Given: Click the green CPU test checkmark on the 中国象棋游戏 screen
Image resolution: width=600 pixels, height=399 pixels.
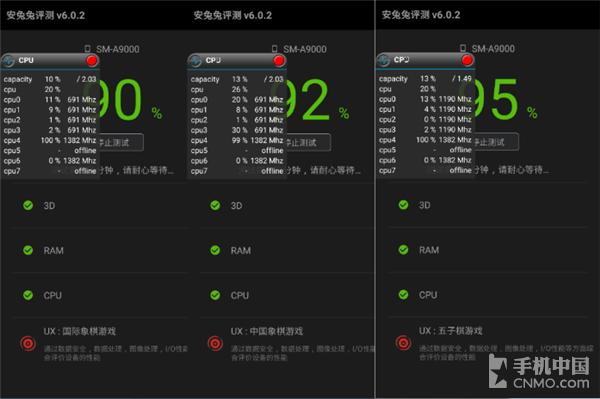Looking at the screenshot, I should pyautogui.click(x=215, y=295).
